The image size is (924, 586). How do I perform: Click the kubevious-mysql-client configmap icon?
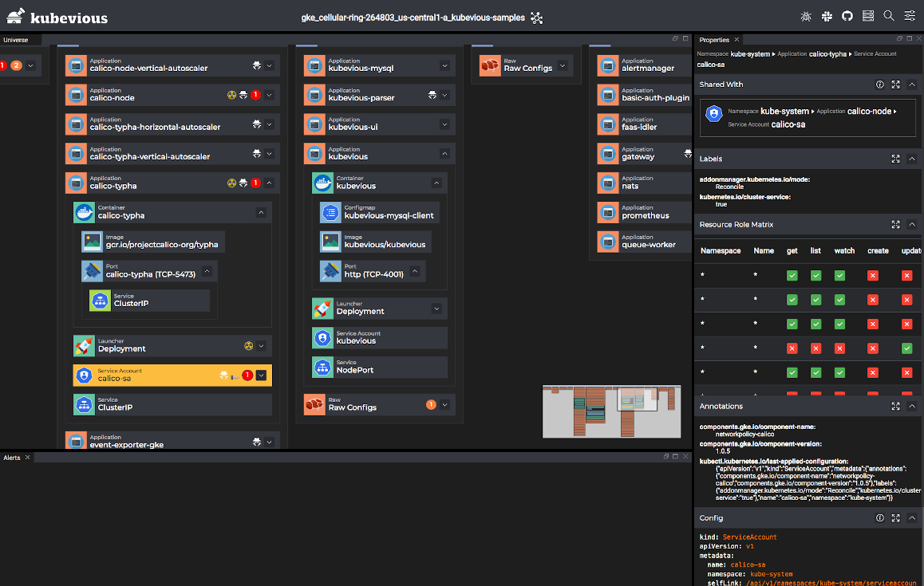pyautogui.click(x=330, y=212)
